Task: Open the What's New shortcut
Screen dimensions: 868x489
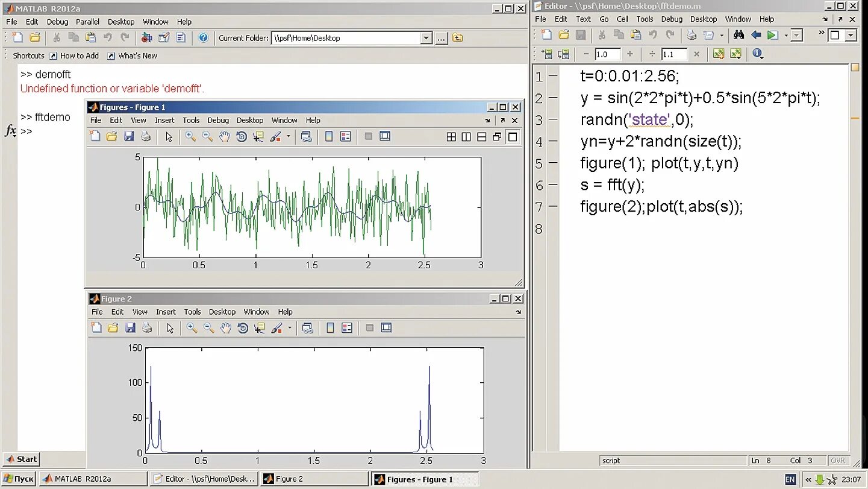Action: (132, 55)
